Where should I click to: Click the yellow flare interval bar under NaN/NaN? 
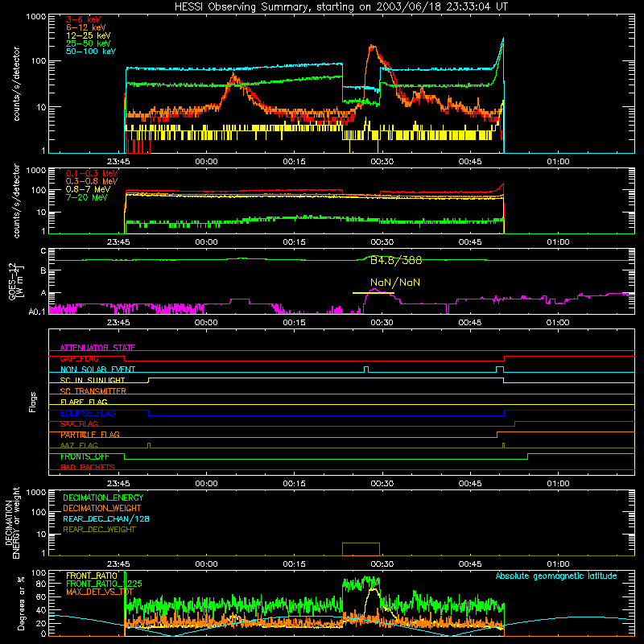pos(373,293)
